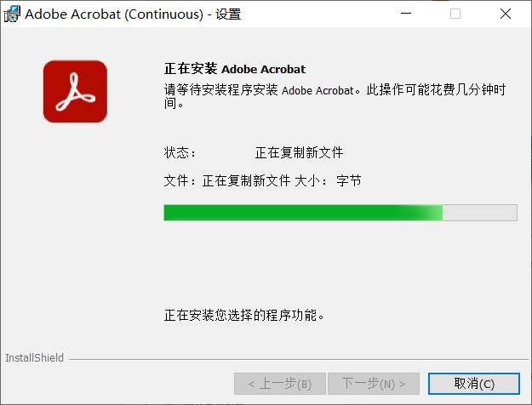Click the red Adobe Acrobat logo
Screen dimensions: 532x405
click(x=75, y=91)
